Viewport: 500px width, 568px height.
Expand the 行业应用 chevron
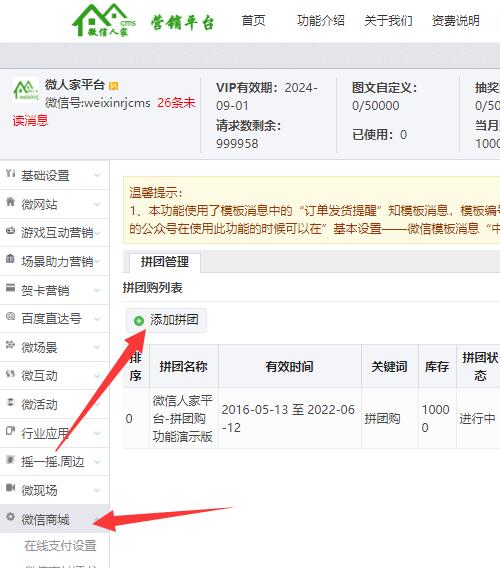(x=97, y=433)
